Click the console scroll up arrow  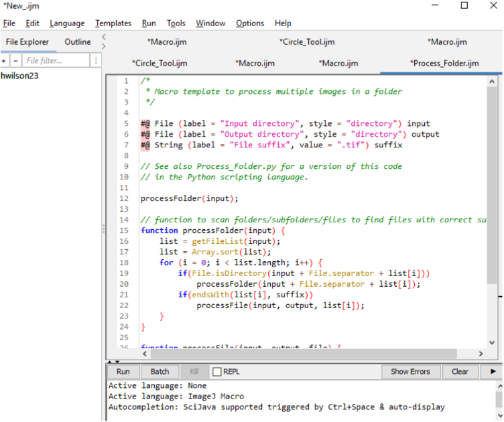(500, 386)
